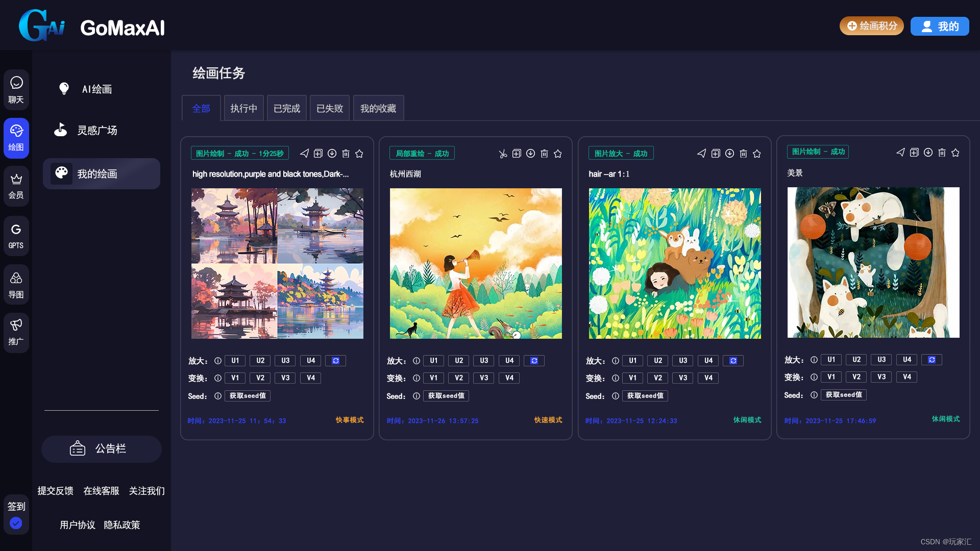Expand the 公告栏 bulletin board panel
The image size is (980, 551).
click(101, 449)
